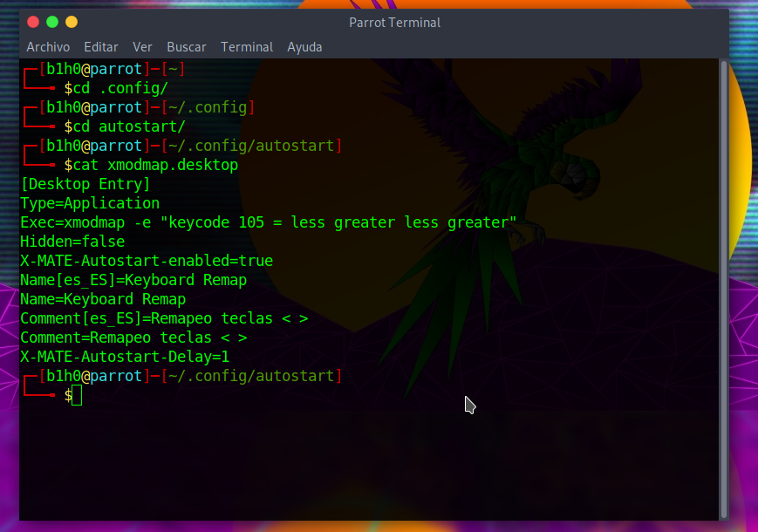Click the 'Type=Application' line
This screenshot has height=532, width=758.
click(x=90, y=203)
